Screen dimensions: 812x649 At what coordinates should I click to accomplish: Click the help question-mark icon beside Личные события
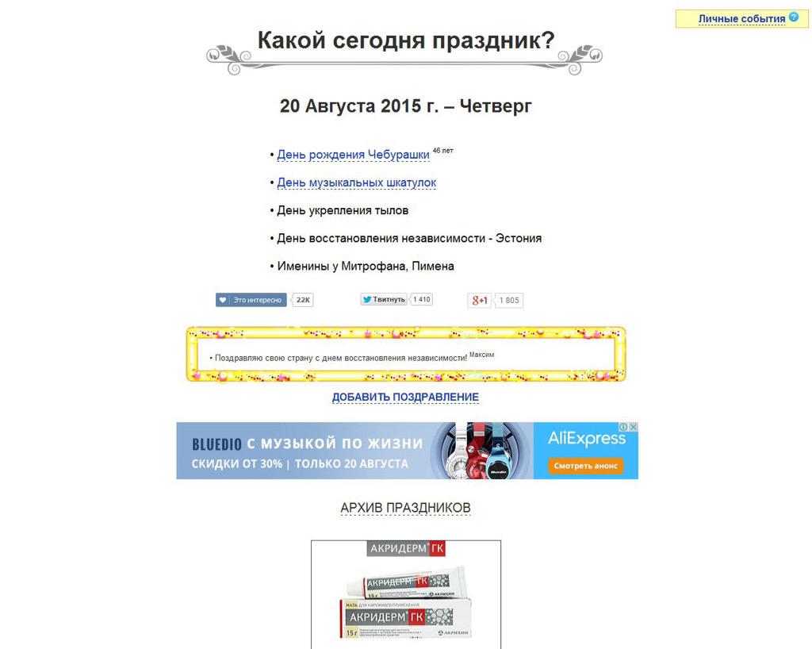[x=793, y=17]
